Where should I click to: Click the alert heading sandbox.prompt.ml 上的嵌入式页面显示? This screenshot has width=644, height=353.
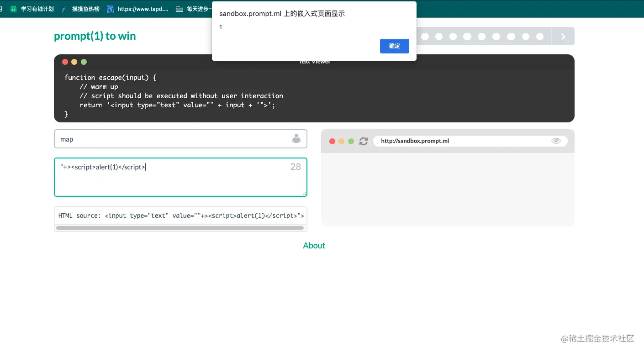click(282, 14)
